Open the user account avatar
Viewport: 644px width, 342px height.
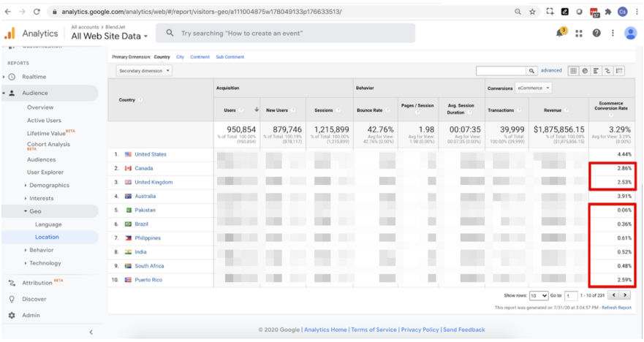point(630,33)
